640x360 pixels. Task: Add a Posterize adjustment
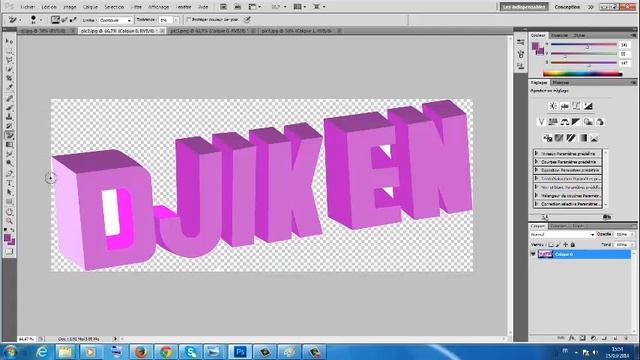[x=559, y=138]
